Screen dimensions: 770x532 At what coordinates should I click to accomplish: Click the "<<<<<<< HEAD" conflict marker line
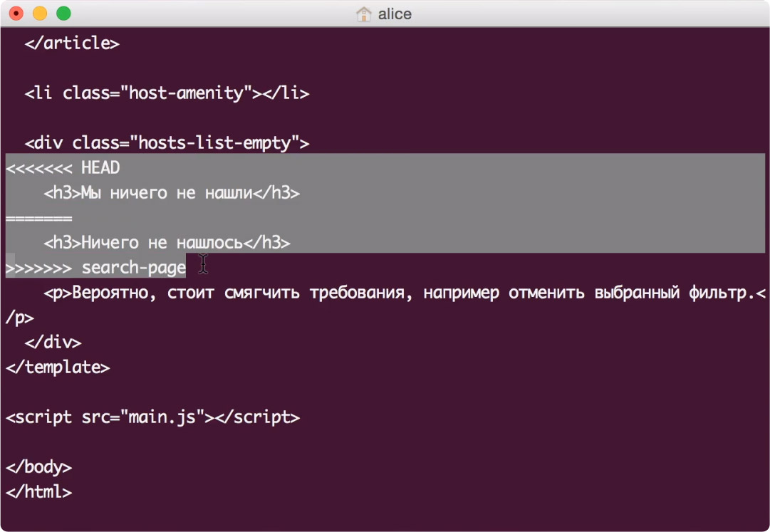(x=63, y=168)
